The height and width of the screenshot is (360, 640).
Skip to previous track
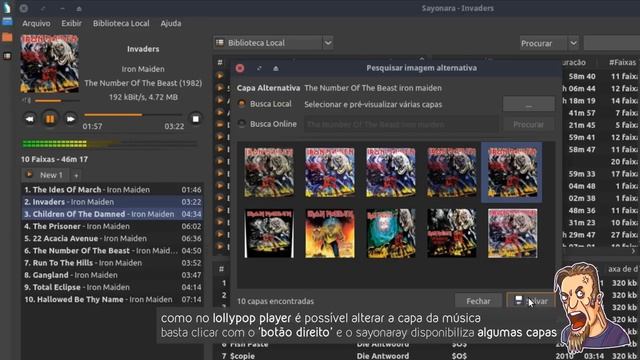[x=29, y=119]
